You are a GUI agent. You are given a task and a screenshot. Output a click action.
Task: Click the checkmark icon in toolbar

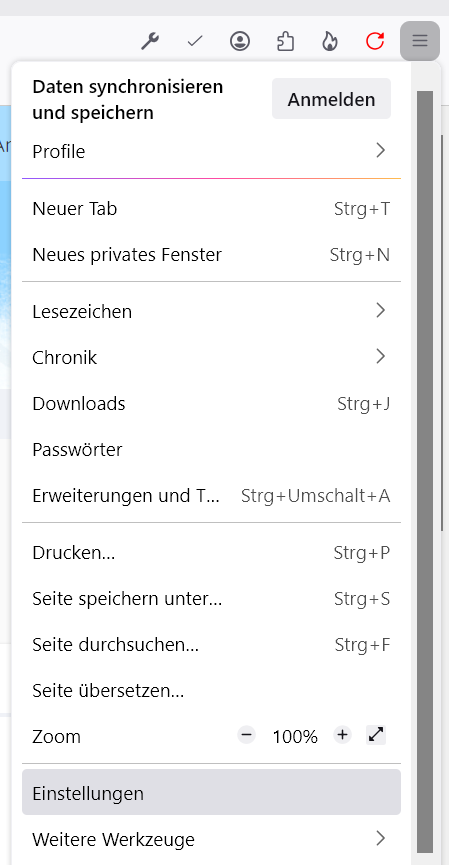click(x=195, y=41)
